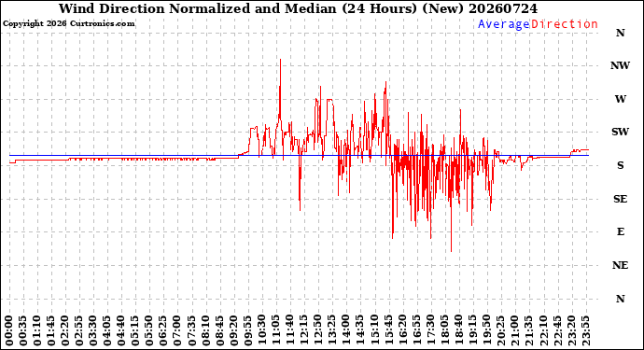Image resolution: width=644 pixels, height=350 pixels.
Task: Click the 13:25 time axis label
Action: pyautogui.click(x=332, y=330)
